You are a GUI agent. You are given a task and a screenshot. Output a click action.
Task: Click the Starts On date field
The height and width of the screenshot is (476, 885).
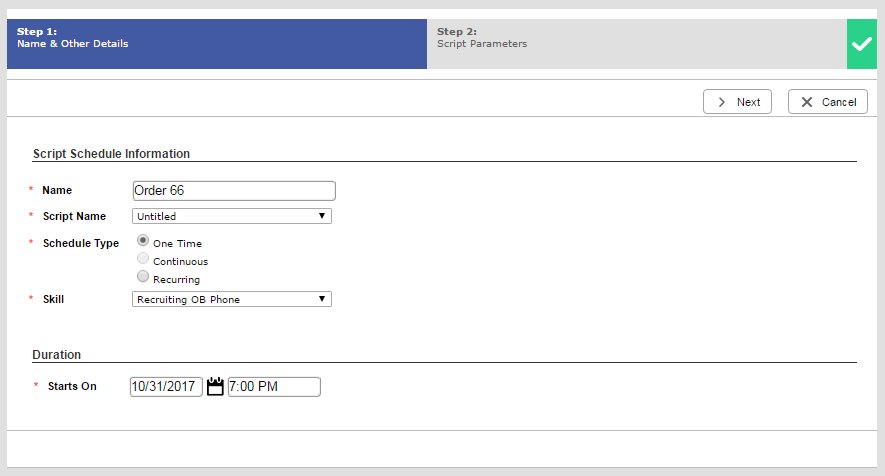point(166,387)
